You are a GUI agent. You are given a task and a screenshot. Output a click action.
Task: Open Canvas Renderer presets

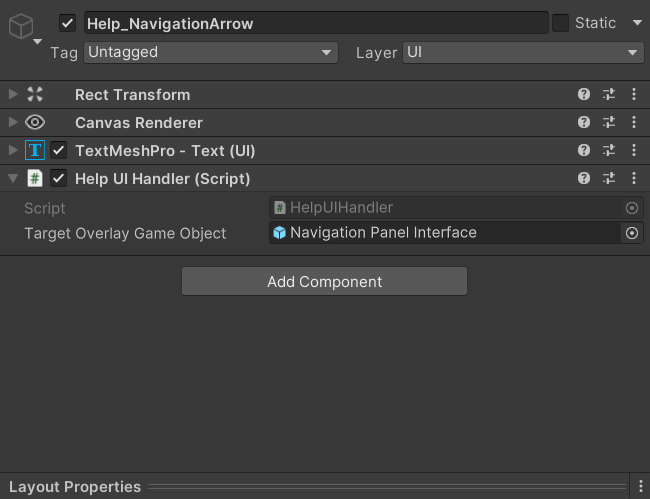(609, 122)
